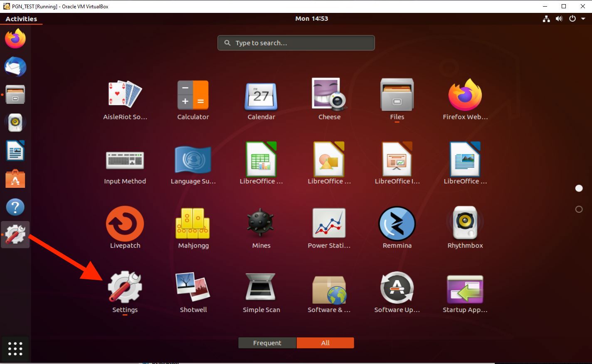The height and width of the screenshot is (364, 592).
Task: Launch Remmina remote desktop client
Action: (x=397, y=224)
